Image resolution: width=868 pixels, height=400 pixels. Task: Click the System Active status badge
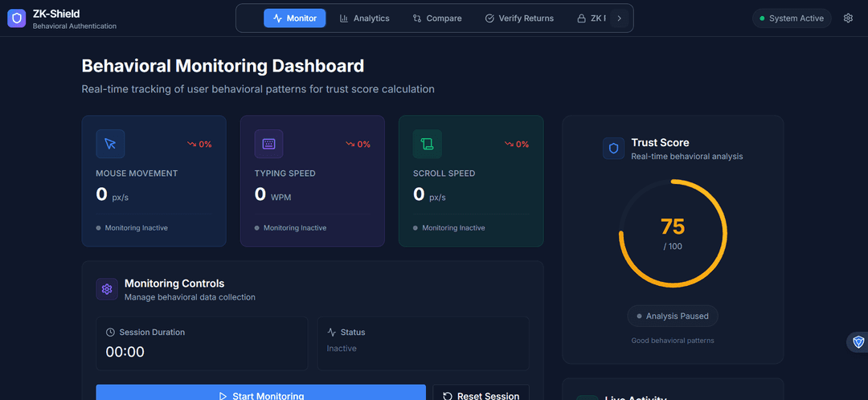[x=792, y=18]
